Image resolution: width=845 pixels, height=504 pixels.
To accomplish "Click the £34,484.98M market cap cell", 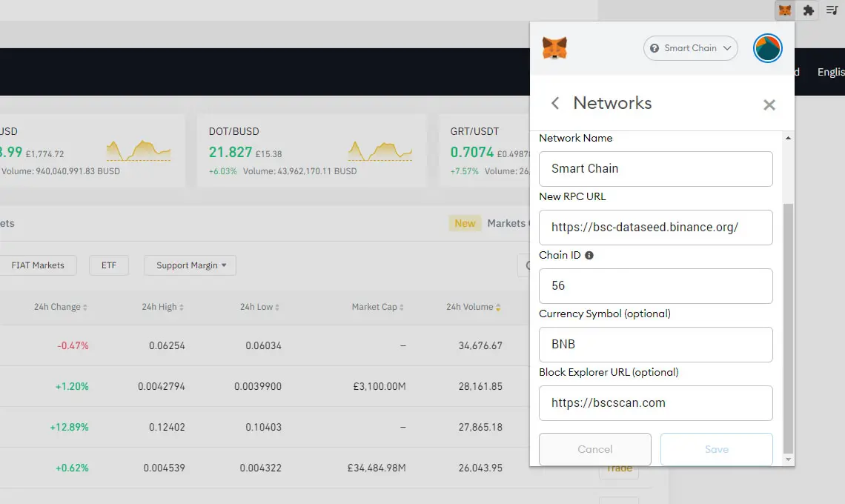I will 376,468.
